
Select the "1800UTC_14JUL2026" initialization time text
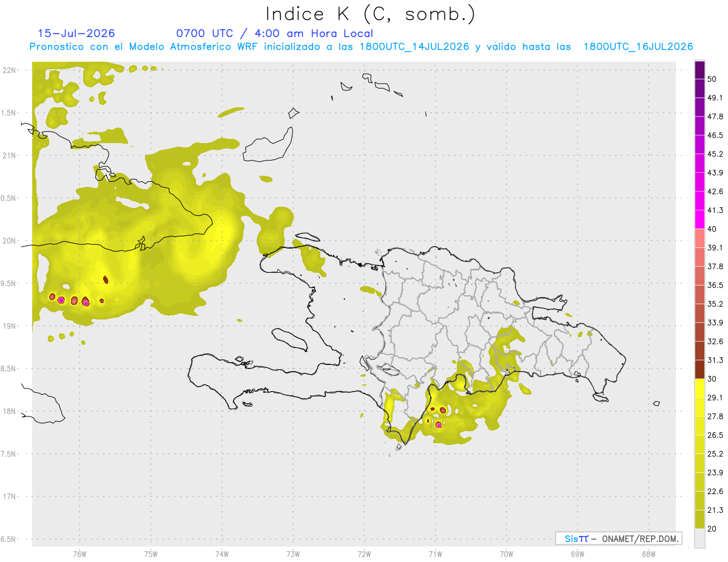click(x=414, y=47)
